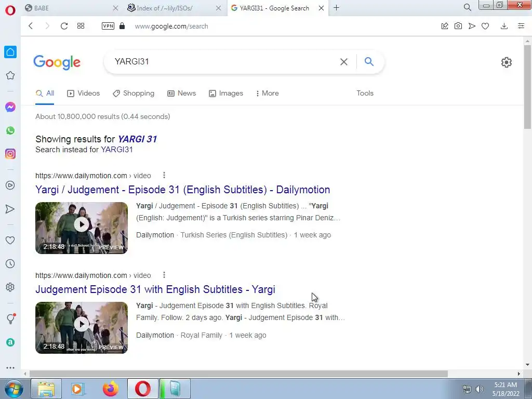Open green 'a' sidebar extension

coord(10,342)
